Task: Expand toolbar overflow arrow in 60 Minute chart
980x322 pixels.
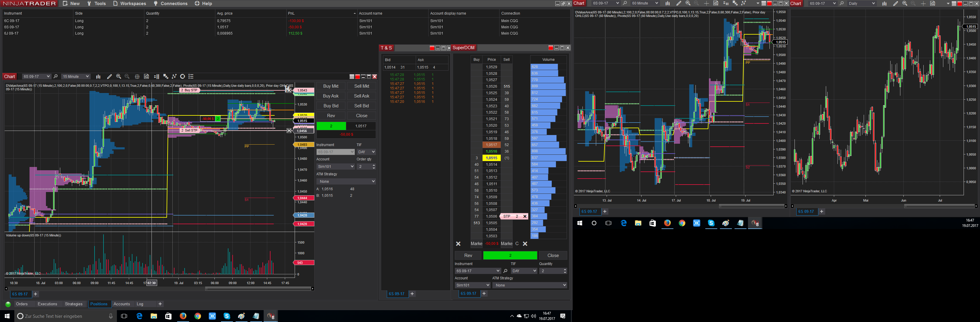Action: point(758,3)
